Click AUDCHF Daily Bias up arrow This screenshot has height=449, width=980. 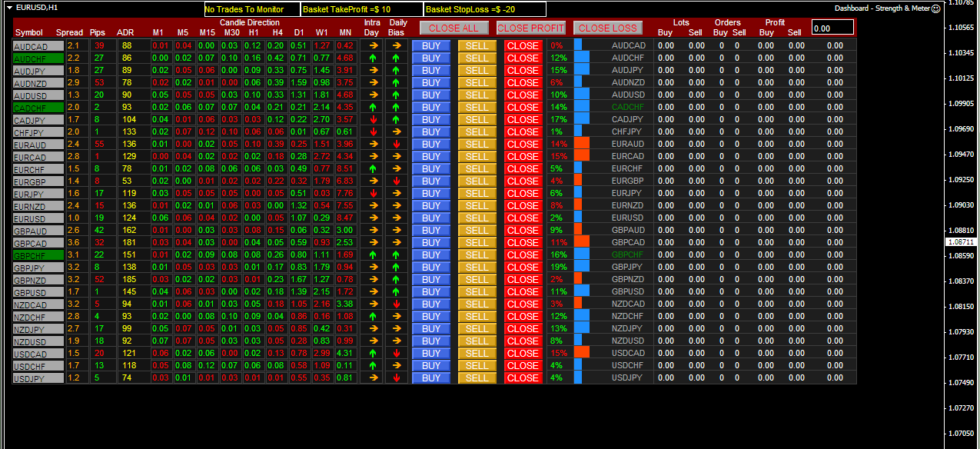coord(397,58)
